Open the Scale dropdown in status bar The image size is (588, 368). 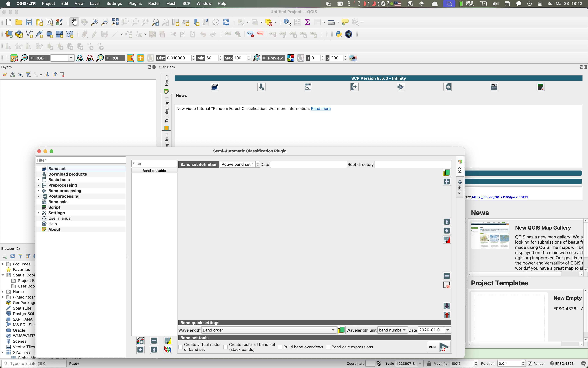420,364
